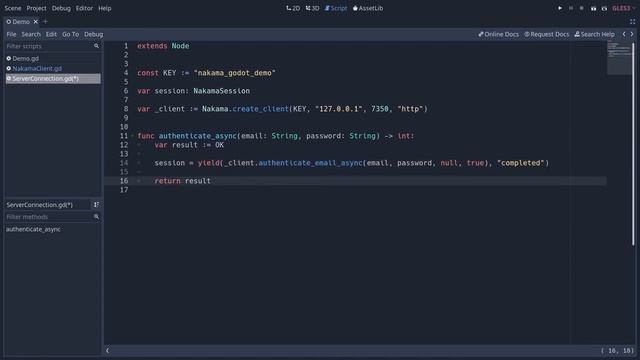Click the Filter scripts search icon
The height and width of the screenshot is (360, 640).
(96, 46)
